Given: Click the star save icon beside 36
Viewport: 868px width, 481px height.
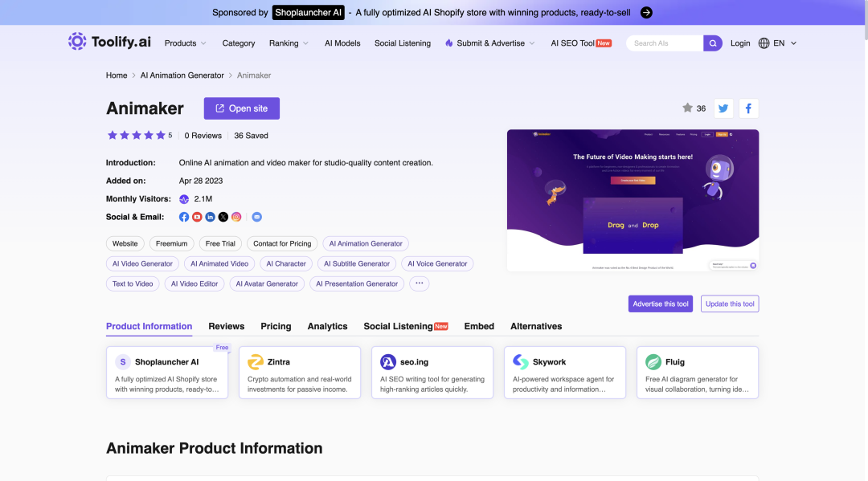Looking at the screenshot, I should pos(687,108).
